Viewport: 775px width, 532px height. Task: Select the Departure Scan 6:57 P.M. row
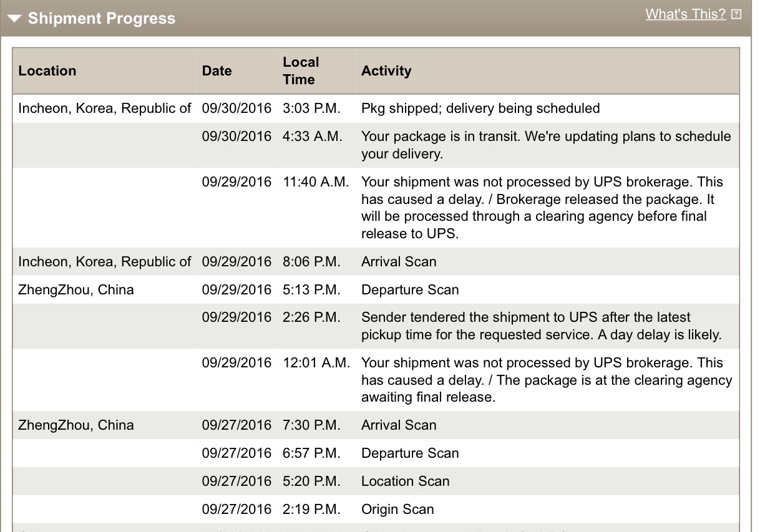[376, 453]
